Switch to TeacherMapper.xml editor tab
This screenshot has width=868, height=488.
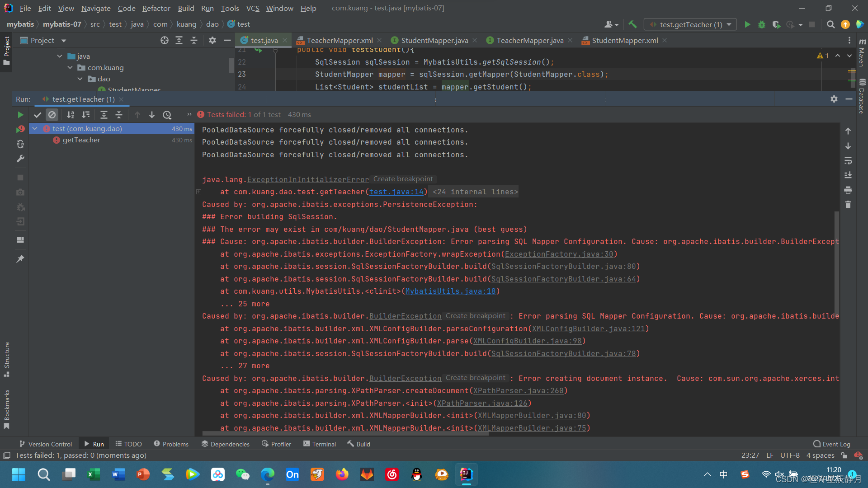[x=340, y=40]
